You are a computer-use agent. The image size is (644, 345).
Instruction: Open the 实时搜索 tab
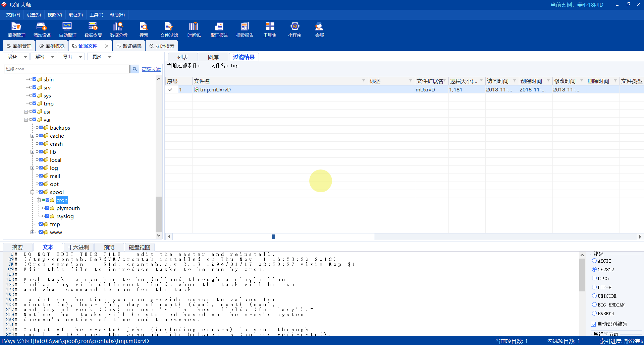click(x=162, y=46)
